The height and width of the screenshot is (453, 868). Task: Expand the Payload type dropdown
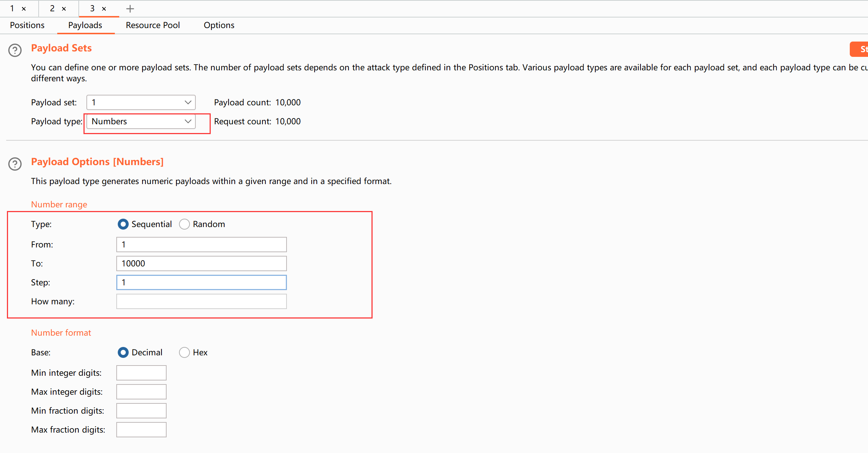(x=141, y=121)
